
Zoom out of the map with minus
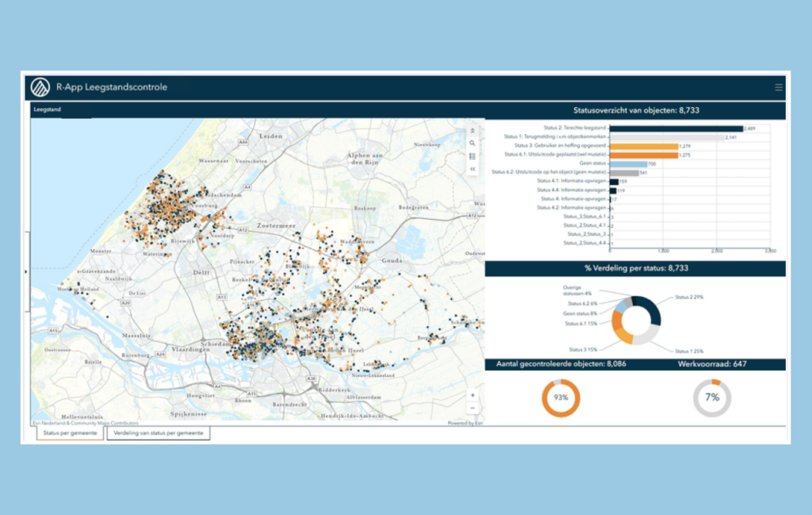(473, 408)
